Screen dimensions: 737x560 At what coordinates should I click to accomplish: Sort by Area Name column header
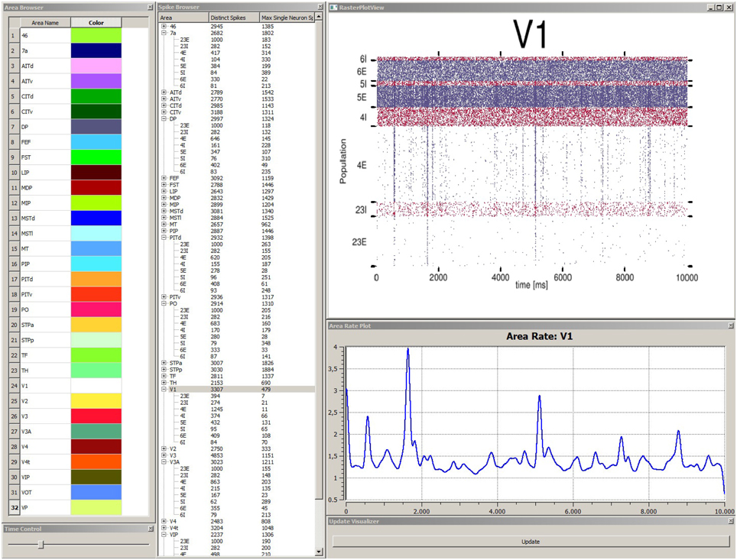pyautogui.click(x=45, y=23)
